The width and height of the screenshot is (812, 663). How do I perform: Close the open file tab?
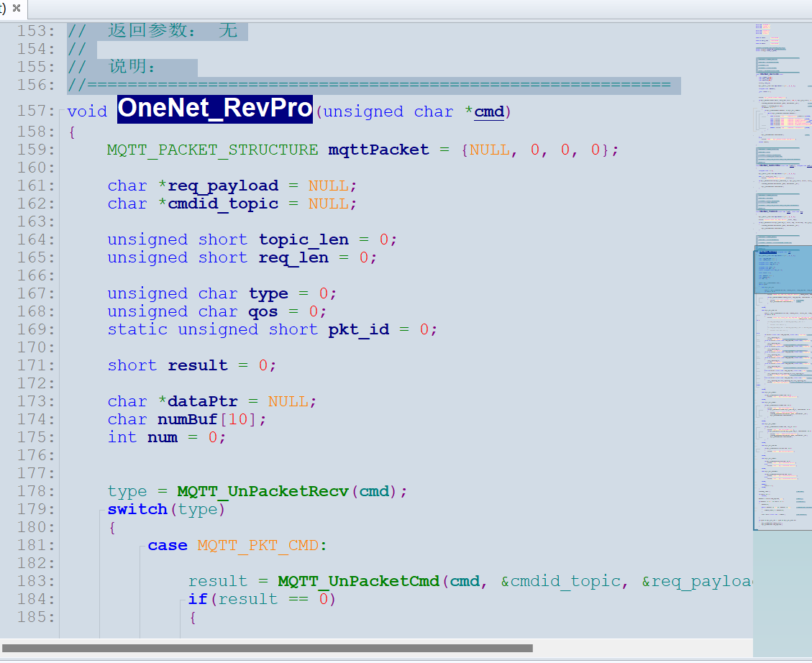(17, 8)
